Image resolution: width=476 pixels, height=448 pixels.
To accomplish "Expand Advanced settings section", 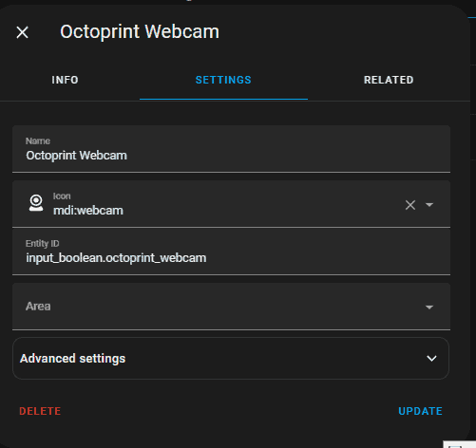I will (x=231, y=359).
